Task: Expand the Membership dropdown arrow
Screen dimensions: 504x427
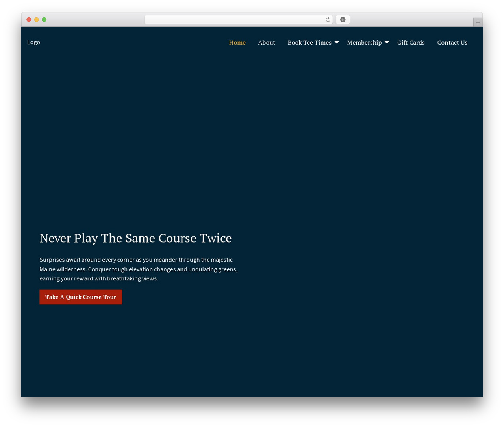Action: coord(387,42)
